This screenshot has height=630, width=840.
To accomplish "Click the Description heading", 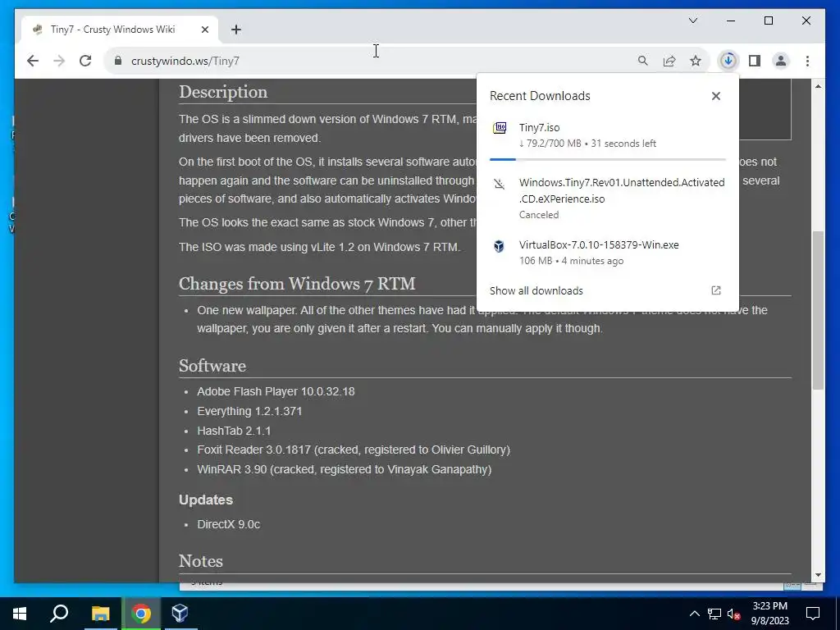I will (223, 92).
